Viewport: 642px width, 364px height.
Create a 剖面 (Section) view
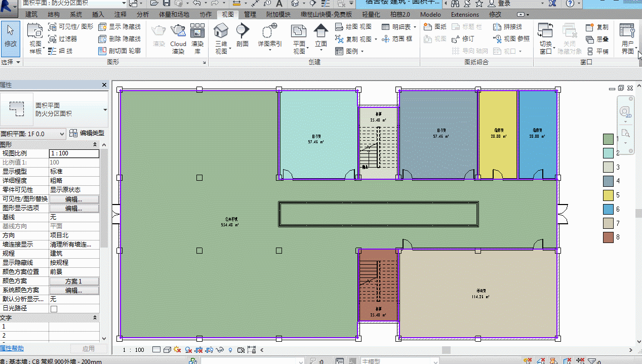(243, 35)
